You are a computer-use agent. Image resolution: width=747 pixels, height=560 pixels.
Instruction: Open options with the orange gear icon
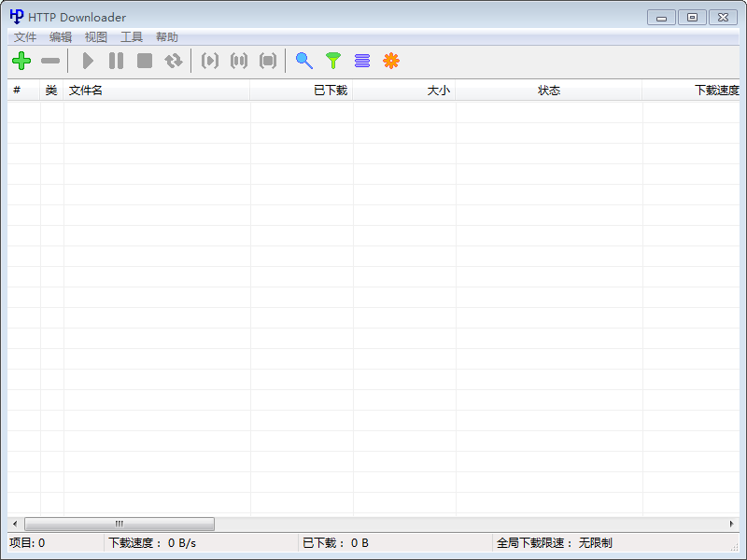coord(391,61)
